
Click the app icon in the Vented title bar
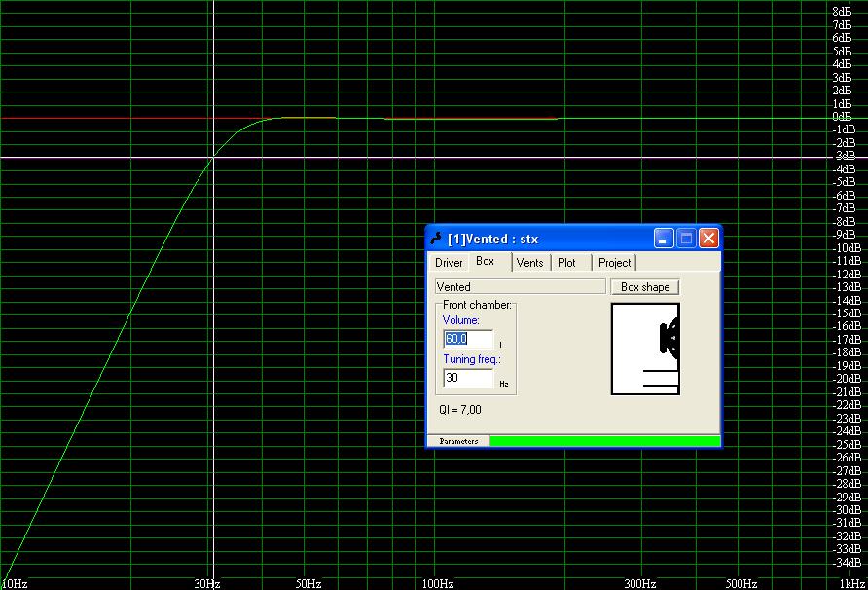coord(435,239)
